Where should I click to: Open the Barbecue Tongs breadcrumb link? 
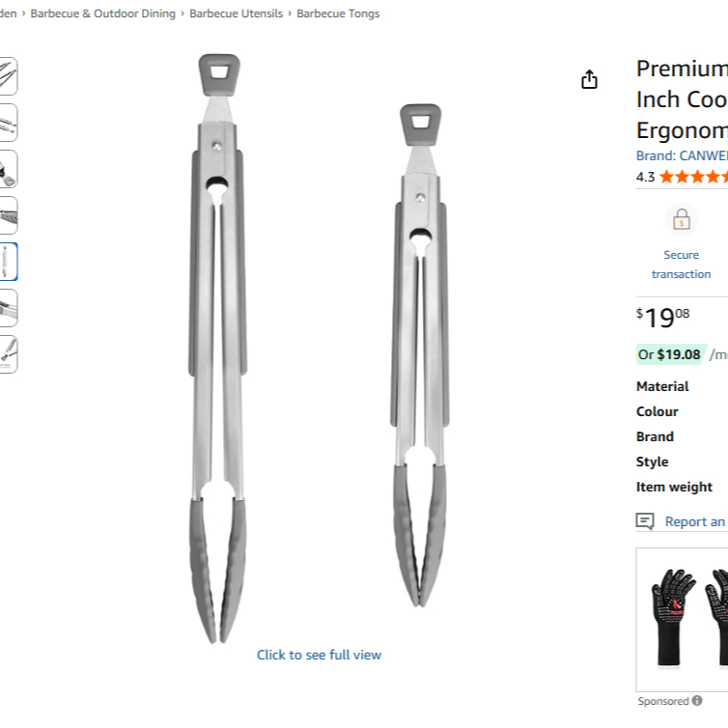[338, 14]
